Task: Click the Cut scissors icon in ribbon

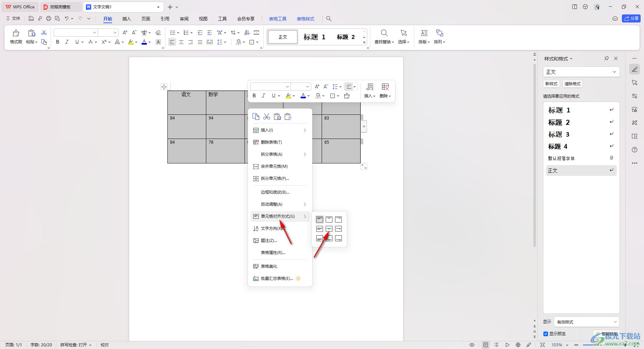Action: 44,33
